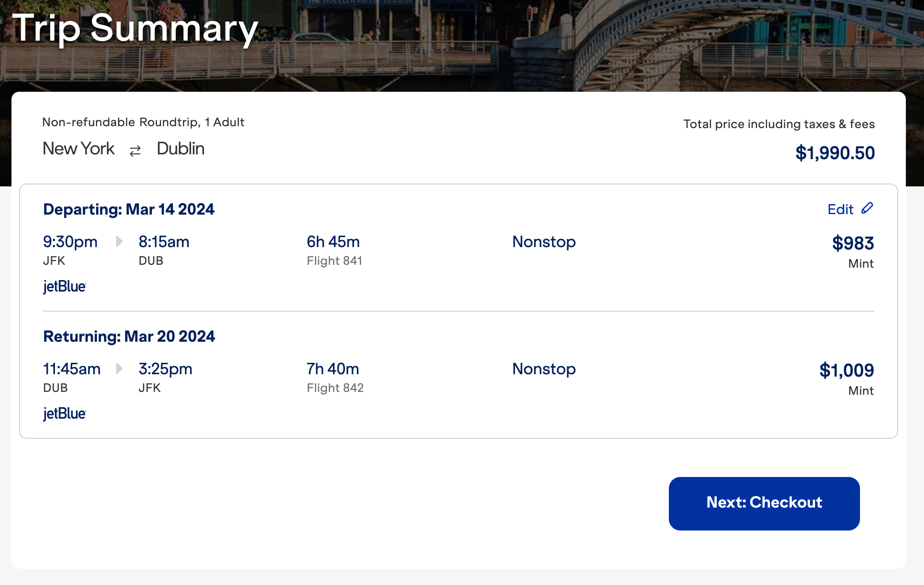Click the pencil Edit icon for departing flight
Viewport: 924px width, 585px height.
[868, 208]
